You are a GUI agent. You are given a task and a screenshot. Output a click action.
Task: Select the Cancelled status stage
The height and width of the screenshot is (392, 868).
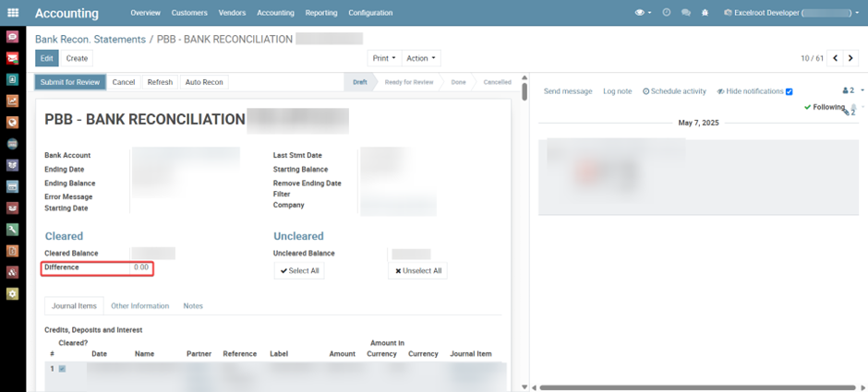[497, 82]
